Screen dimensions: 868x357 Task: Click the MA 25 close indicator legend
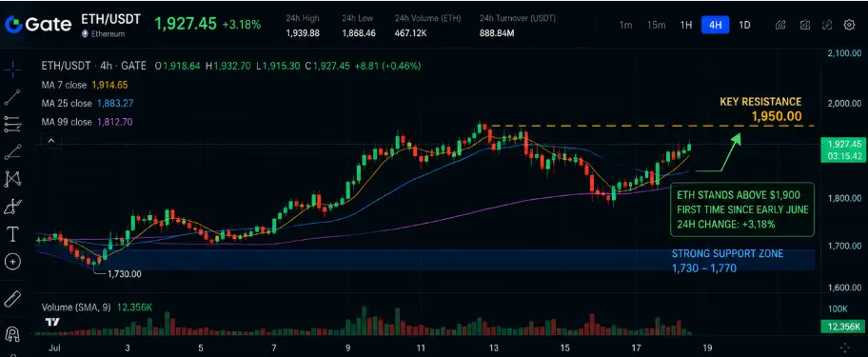(88, 104)
